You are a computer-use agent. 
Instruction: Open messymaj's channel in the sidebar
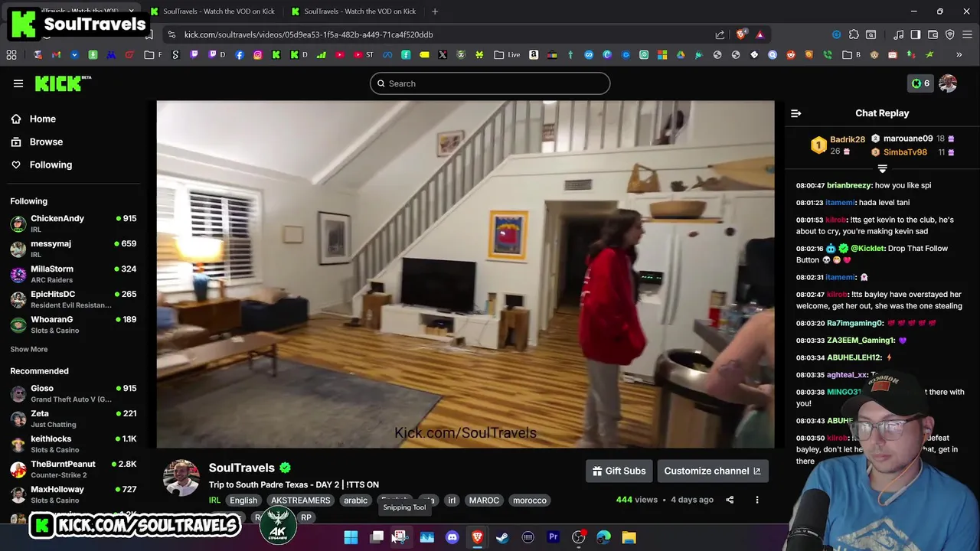[73, 248]
